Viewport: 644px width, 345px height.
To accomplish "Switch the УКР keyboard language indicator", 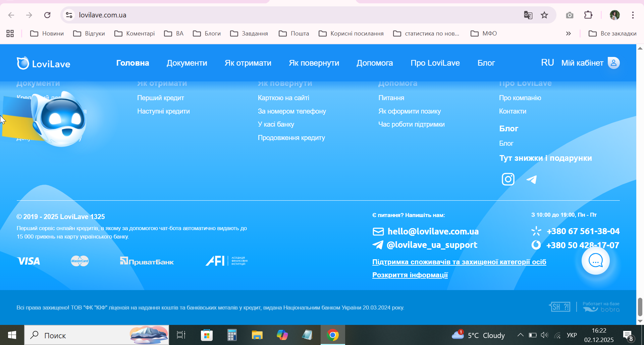I will (572, 335).
